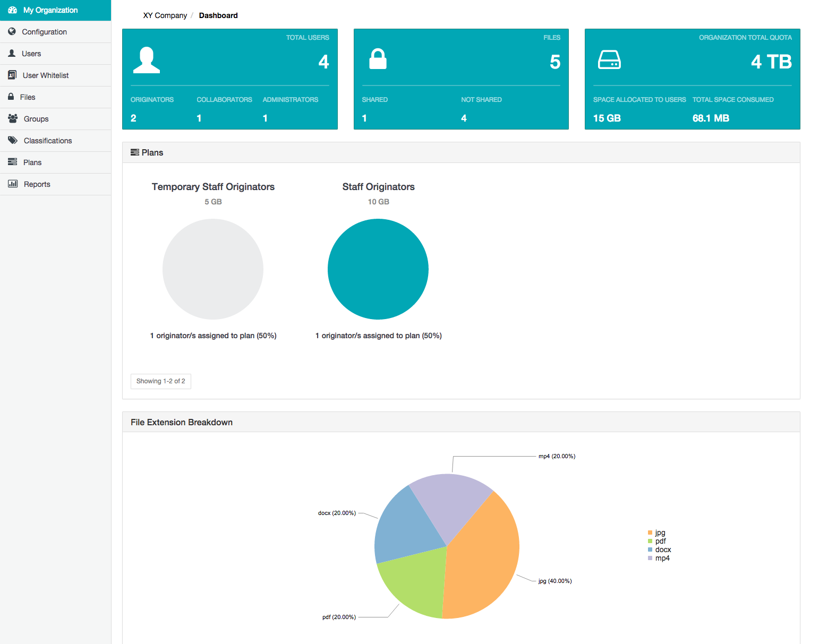The image size is (819, 644).
Task: Click the Files lock icon in sidebar
Action: [11, 97]
